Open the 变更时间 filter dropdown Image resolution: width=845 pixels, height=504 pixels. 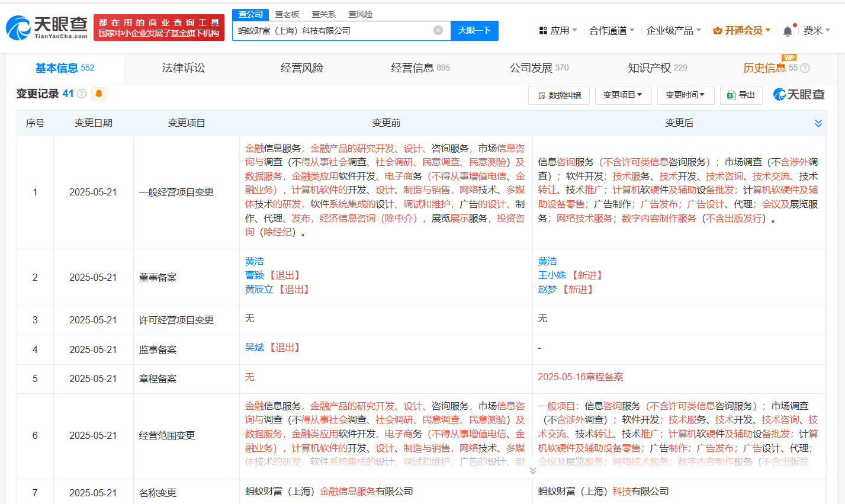[686, 95]
